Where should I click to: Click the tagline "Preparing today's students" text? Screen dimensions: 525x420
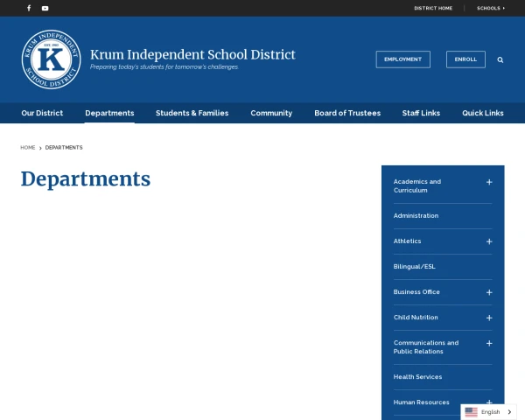164,67
